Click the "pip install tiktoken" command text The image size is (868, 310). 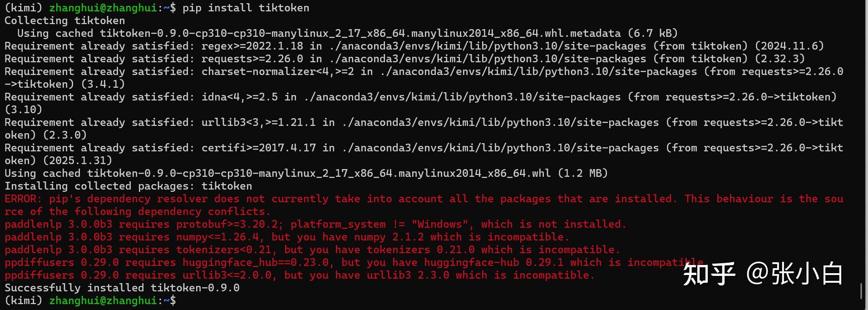[246, 8]
